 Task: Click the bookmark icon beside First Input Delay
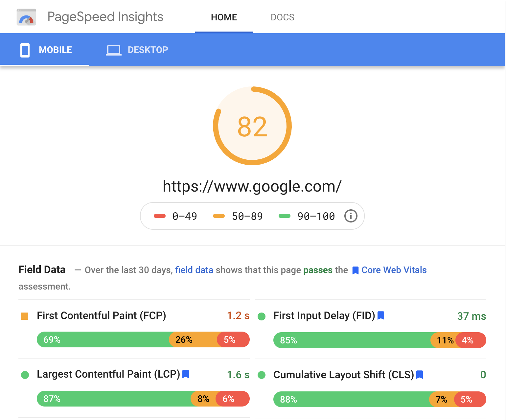tap(381, 315)
